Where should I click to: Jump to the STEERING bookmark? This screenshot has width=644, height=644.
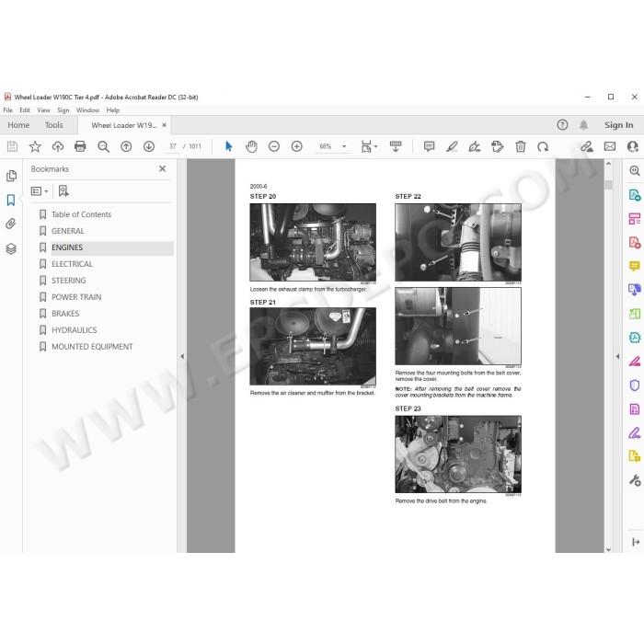pyautogui.click(x=69, y=280)
